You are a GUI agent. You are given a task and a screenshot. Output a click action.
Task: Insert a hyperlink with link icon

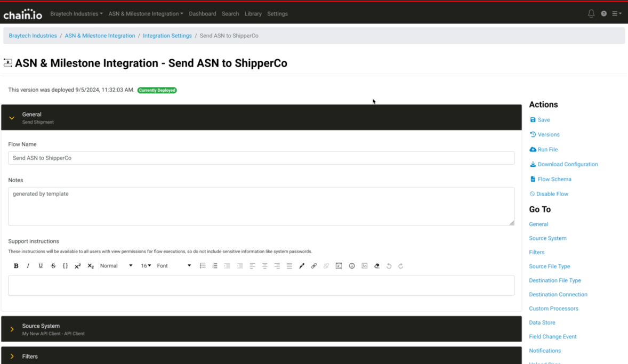pyautogui.click(x=314, y=266)
